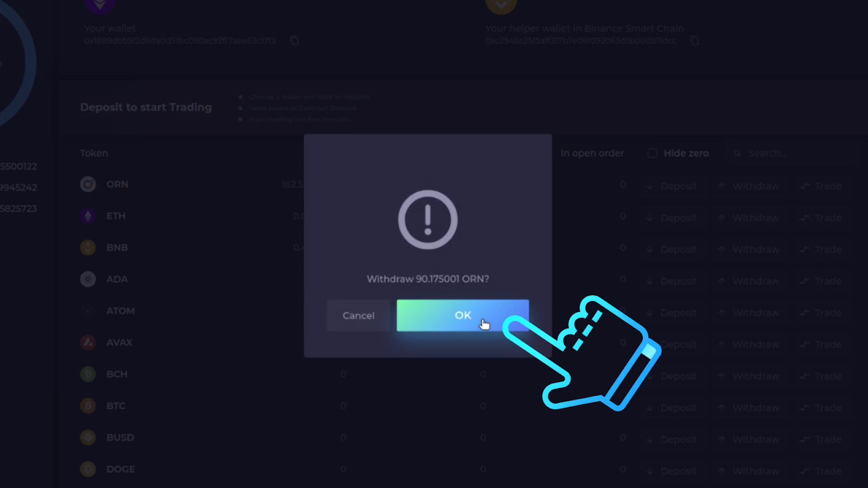The image size is (868, 488).
Task: Deposit ATOM from its row
Action: point(672,313)
